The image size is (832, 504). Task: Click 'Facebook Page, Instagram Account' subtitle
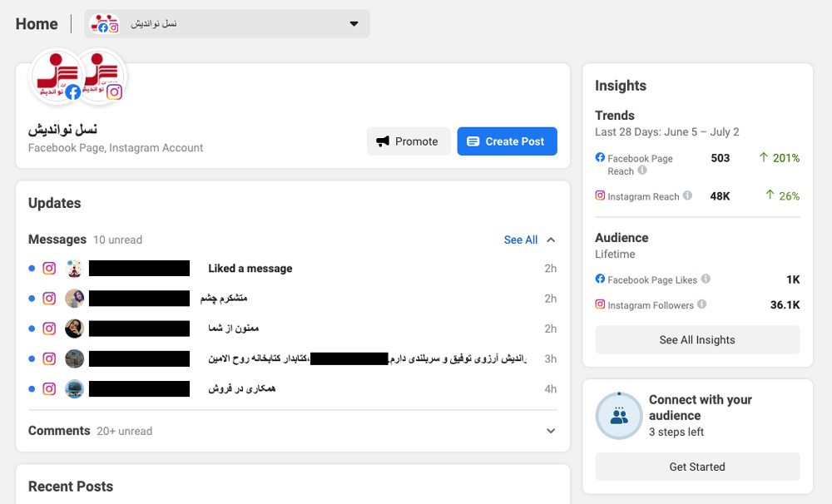[x=116, y=148]
